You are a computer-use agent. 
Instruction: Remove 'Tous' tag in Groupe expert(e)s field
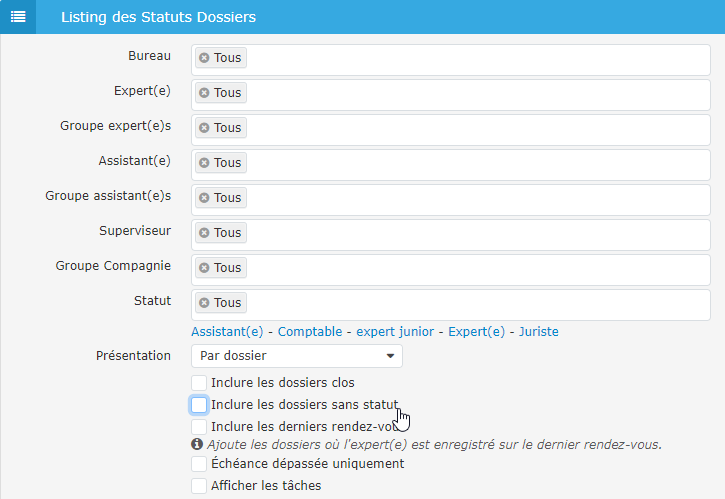pyautogui.click(x=204, y=128)
